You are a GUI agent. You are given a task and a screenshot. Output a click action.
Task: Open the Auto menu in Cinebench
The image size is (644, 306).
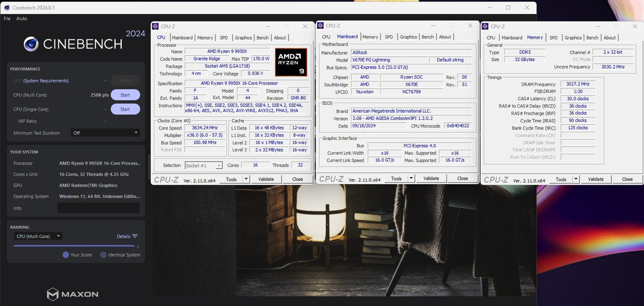[x=22, y=19]
